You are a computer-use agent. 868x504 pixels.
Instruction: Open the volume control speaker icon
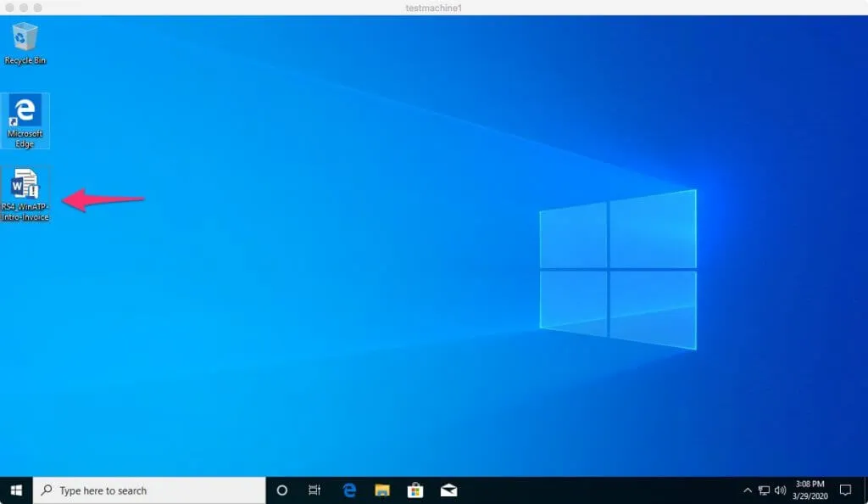coord(780,490)
